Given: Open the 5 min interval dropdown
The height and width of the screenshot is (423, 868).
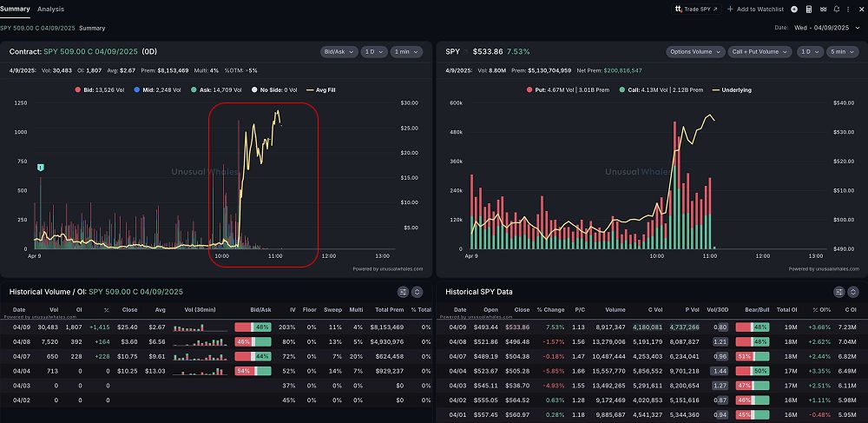Looking at the screenshot, I should coord(838,52).
